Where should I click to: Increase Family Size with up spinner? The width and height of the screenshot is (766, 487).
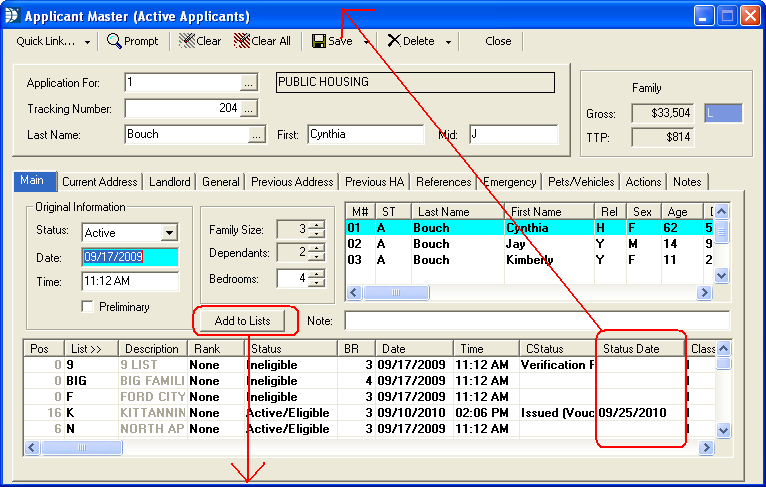[317, 226]
